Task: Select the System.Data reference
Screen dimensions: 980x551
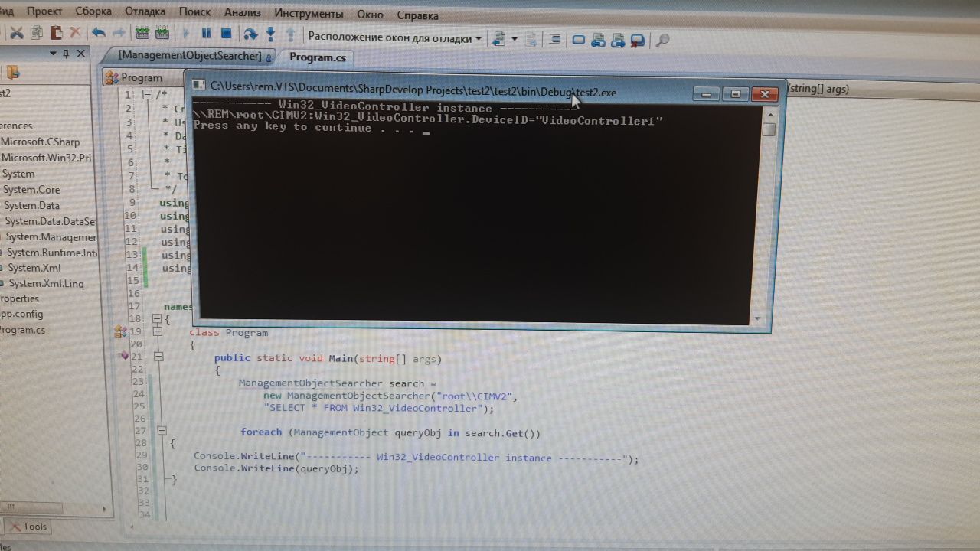Action: pyautogui.click(x=31, y=205)
